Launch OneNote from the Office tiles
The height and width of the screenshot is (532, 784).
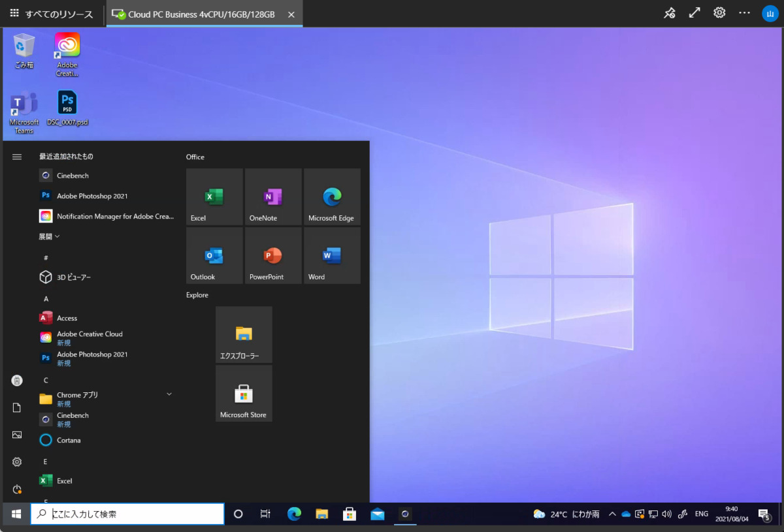(x=273, y=197)
